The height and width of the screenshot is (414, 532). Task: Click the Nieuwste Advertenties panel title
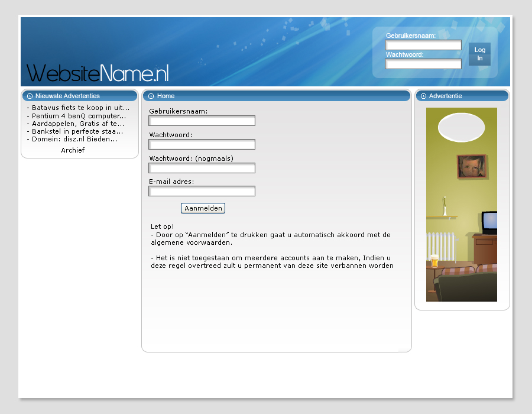pos(67,96)
